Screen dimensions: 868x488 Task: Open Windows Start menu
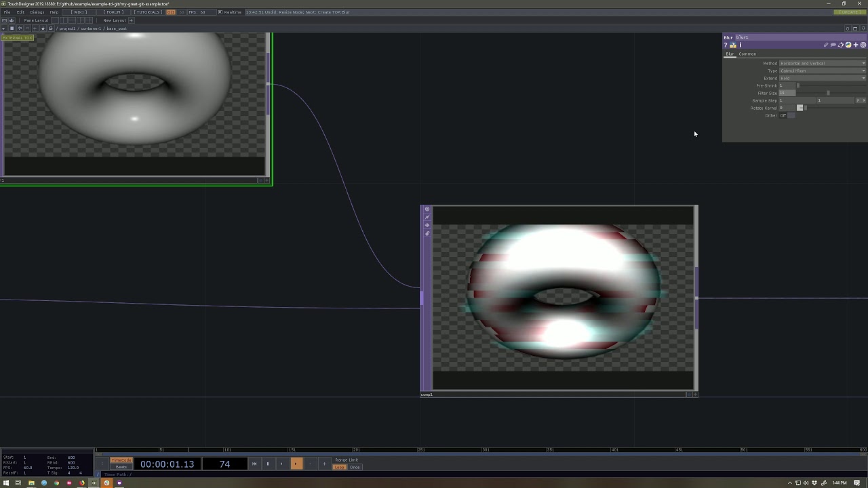[x=6, y=483]
